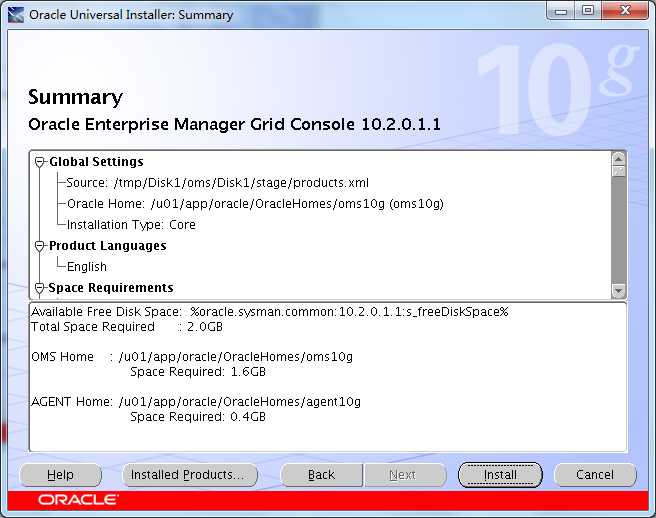Go Back to previous step

coord(321,475)
